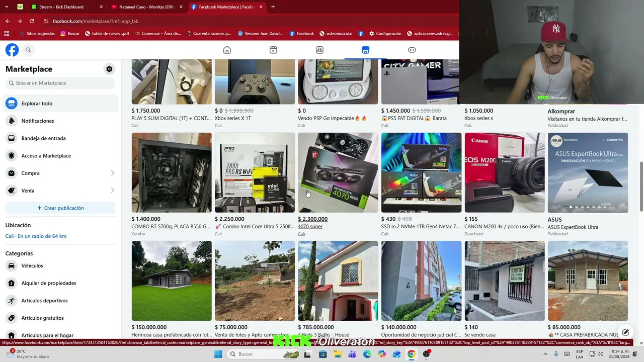Go to Facebook Home via house icon
The height and width of the screenshot is (362, 644).
tap(227, 50)
